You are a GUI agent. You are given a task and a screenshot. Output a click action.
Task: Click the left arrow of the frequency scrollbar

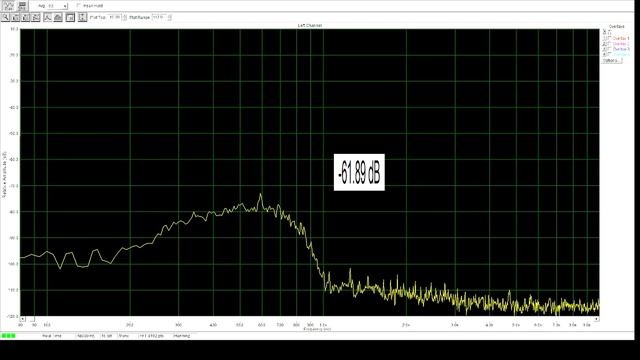click(23, 319)
